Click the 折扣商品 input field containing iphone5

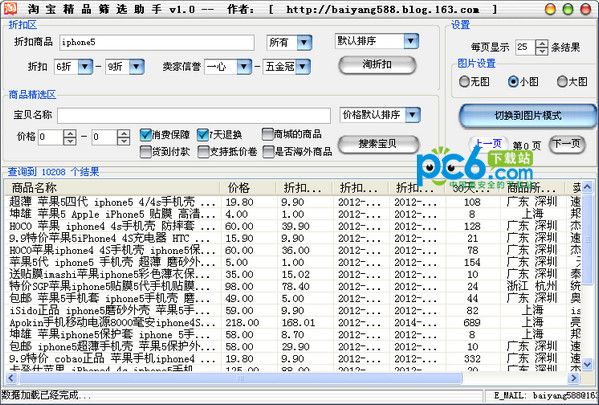[x=157, y=42]
